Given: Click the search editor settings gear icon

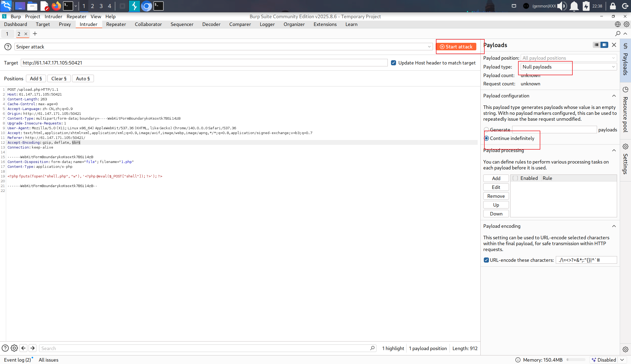Looking at the screenshot, I should click(14, 348).
